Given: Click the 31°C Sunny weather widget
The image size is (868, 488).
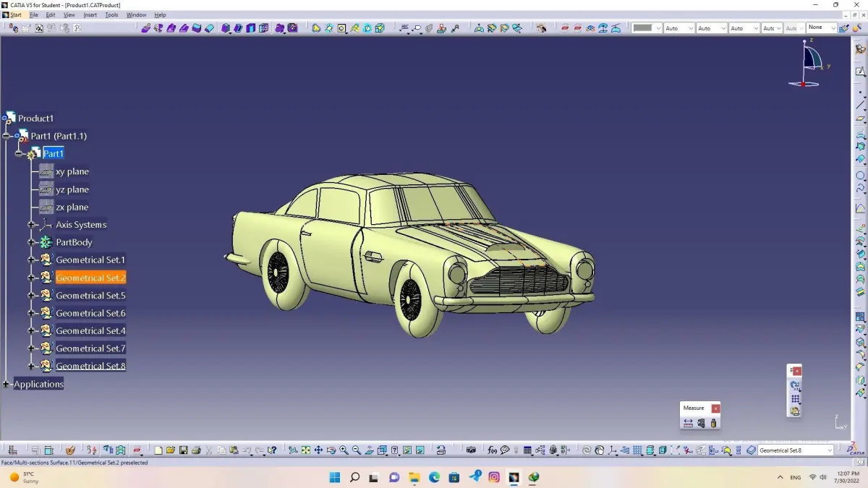Looking at the screenshot, I should pos(25,477).
